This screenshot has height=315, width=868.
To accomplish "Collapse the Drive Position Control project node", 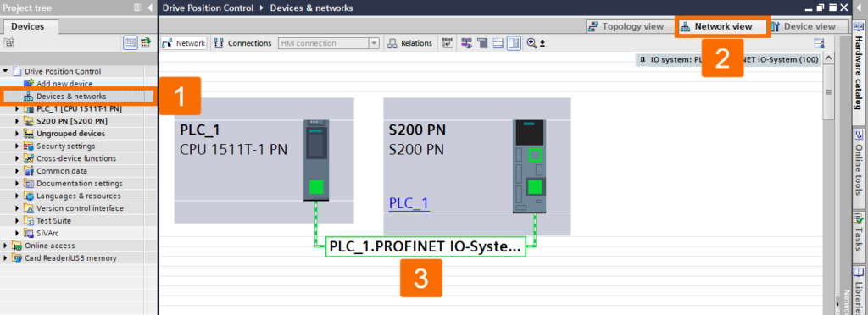I will coord(6,71).
